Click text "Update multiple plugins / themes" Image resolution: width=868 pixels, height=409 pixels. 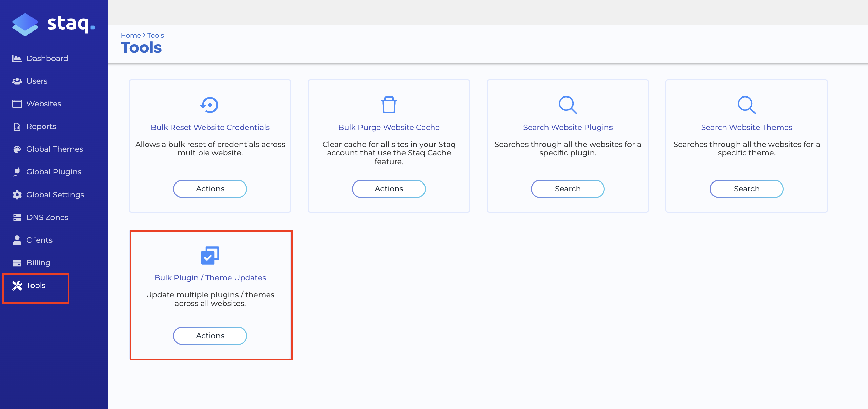point(210,295)
